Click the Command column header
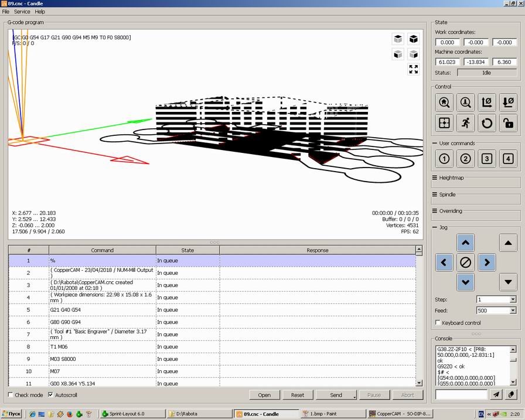This screenshot has height=420, width=525. coord(103,250)
